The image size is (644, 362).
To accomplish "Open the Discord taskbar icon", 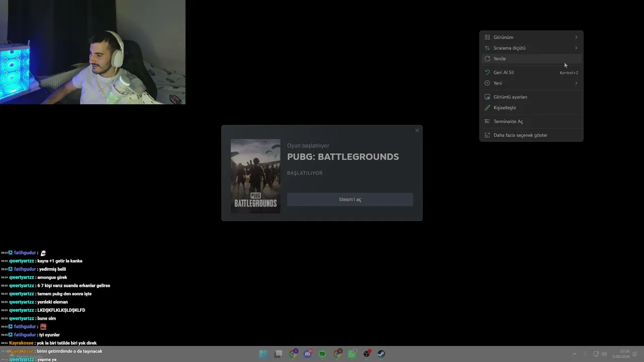I will pyautogui.click(x=308, y=354).
